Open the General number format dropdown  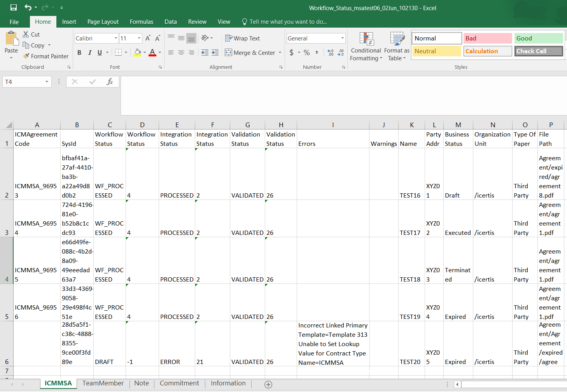pos(343,38)
